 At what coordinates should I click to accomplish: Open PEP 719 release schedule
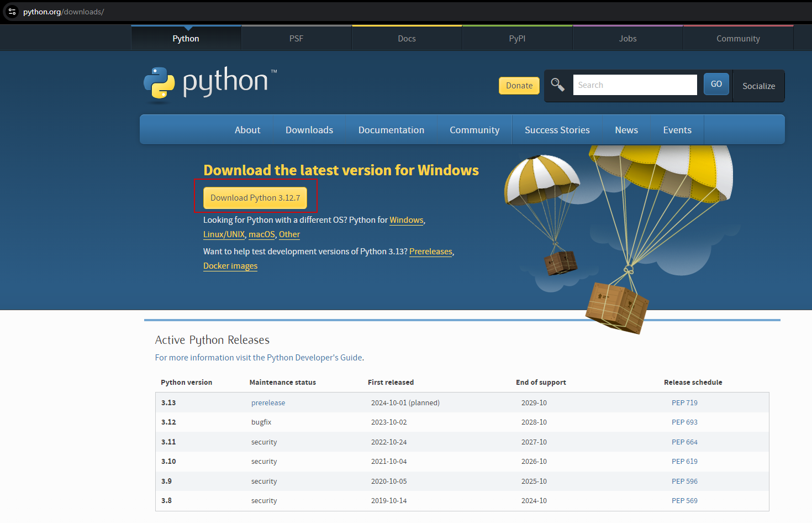(x=684, y=403)
